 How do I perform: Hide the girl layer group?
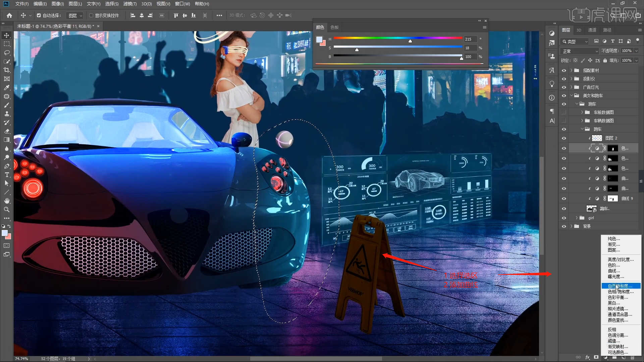(564, 218)
